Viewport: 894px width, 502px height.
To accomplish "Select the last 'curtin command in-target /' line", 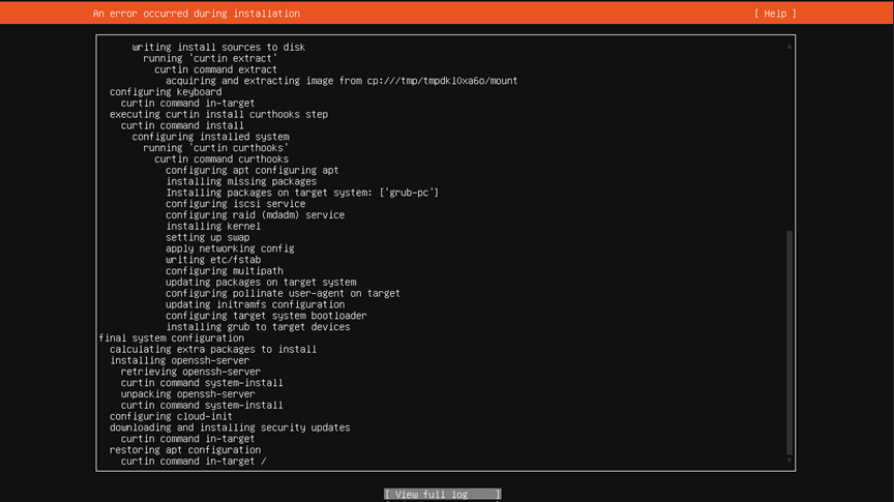I will tap(193, 461).
